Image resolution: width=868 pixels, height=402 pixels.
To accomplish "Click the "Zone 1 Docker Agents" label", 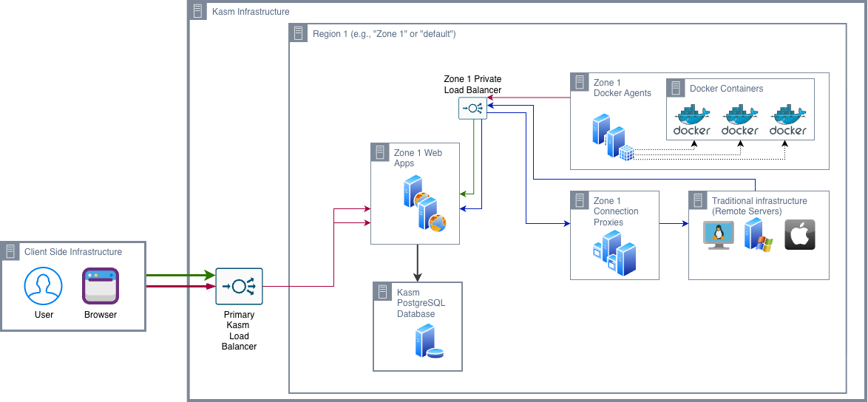I will point(623,88).
